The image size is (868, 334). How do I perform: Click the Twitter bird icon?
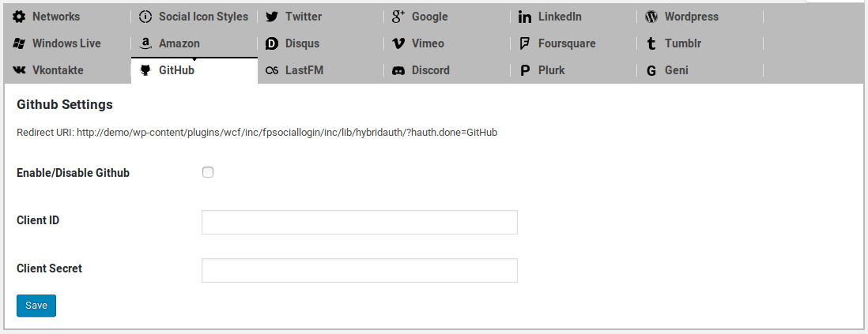click(x=272, y=17)
